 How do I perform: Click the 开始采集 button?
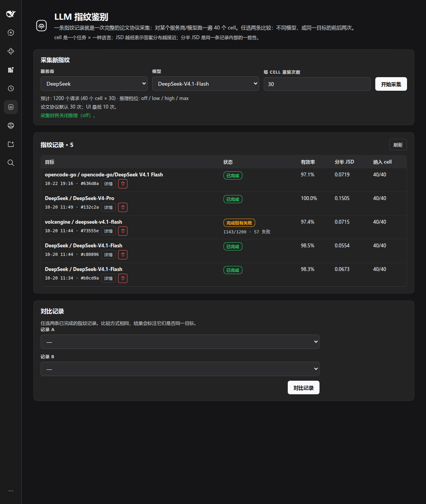click(x=391, y=84)
